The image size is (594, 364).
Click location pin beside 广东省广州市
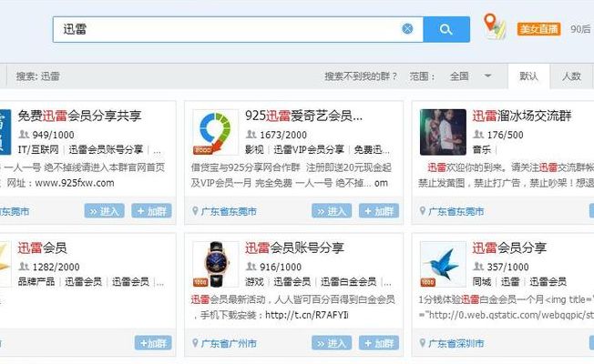[x=195, y=343]
